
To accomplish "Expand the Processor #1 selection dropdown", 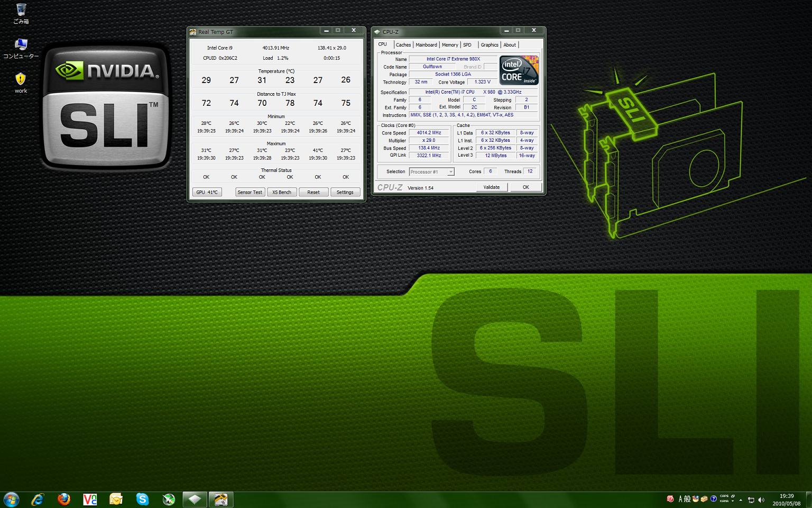I will tap(450, 171).
